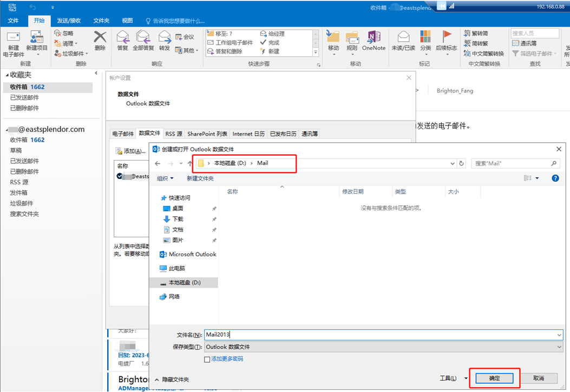This screenshot has height=392, width=570.
Task: Click the Up folder arrow in file dialog
Action: point(190,163)
